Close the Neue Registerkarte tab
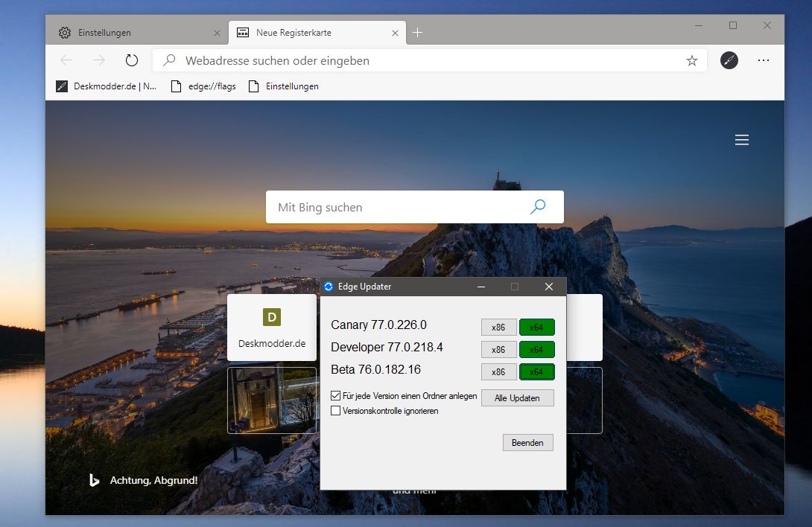812x527 pixels. tap(395, 33)
